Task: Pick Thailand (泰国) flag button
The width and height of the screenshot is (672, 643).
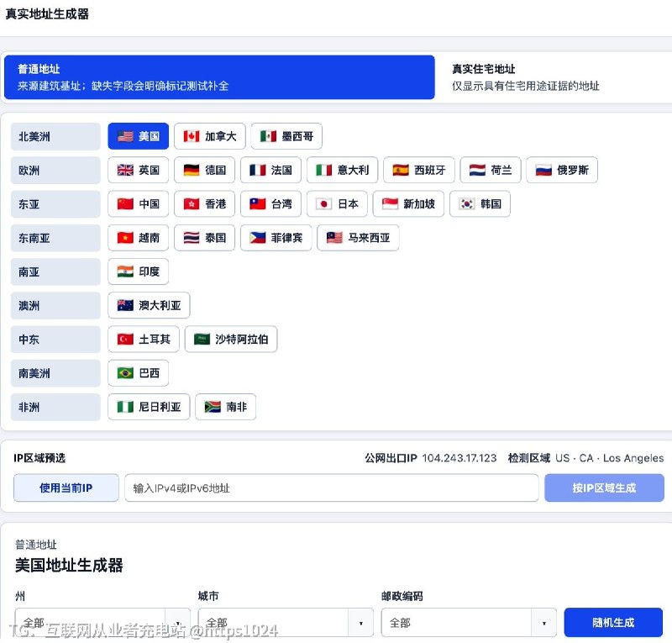Action: pos(204,238)
